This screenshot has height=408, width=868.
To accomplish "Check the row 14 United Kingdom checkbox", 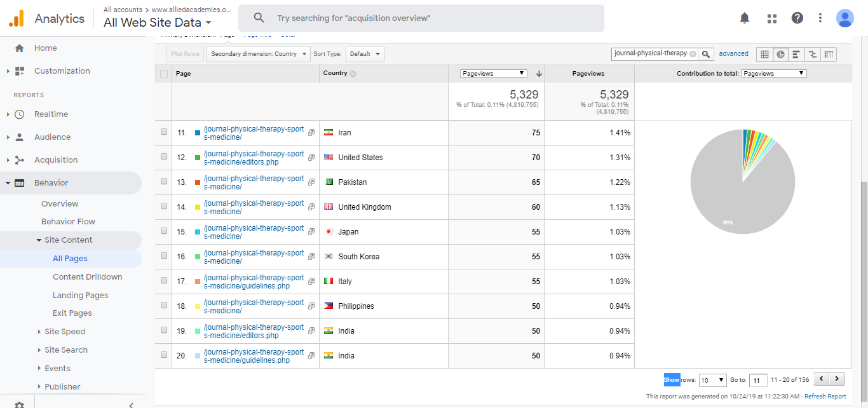I will [164, 207].
